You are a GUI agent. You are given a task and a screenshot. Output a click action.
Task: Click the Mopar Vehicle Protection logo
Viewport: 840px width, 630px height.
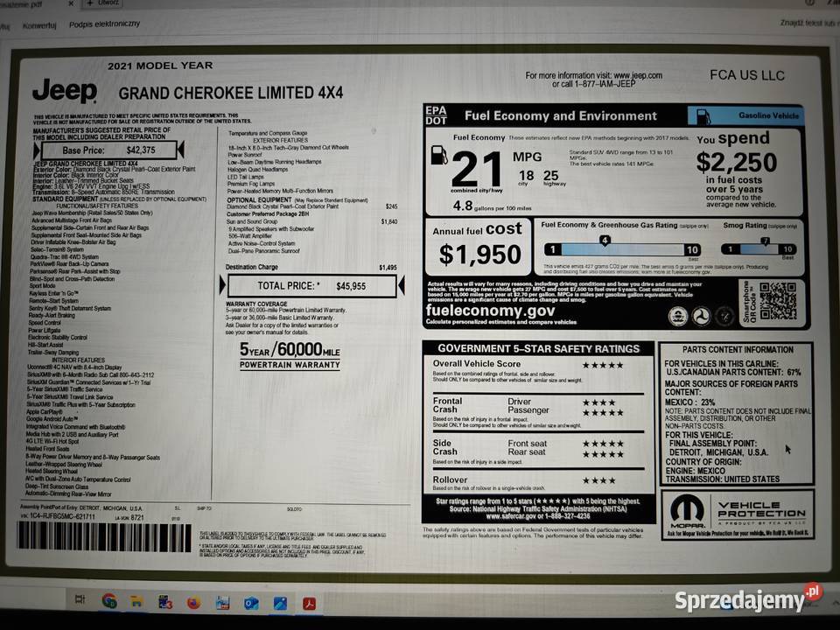738,514
